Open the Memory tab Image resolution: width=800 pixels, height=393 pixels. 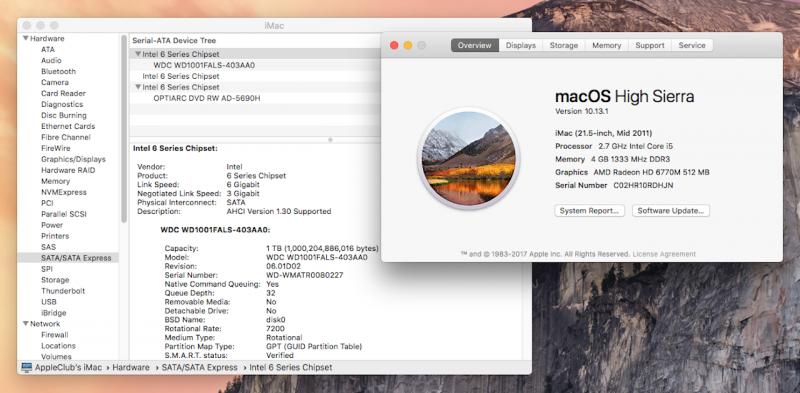pyautogui.click(x=607, y=45)
